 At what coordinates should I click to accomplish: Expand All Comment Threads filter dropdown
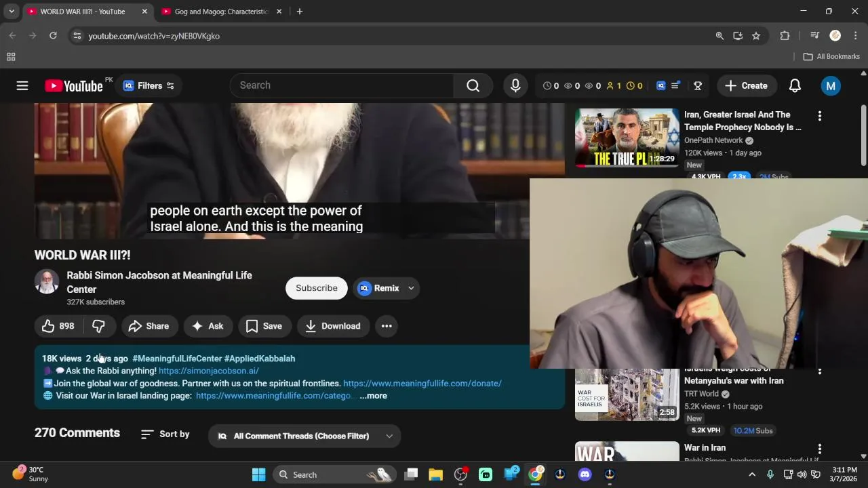(304, 436)
